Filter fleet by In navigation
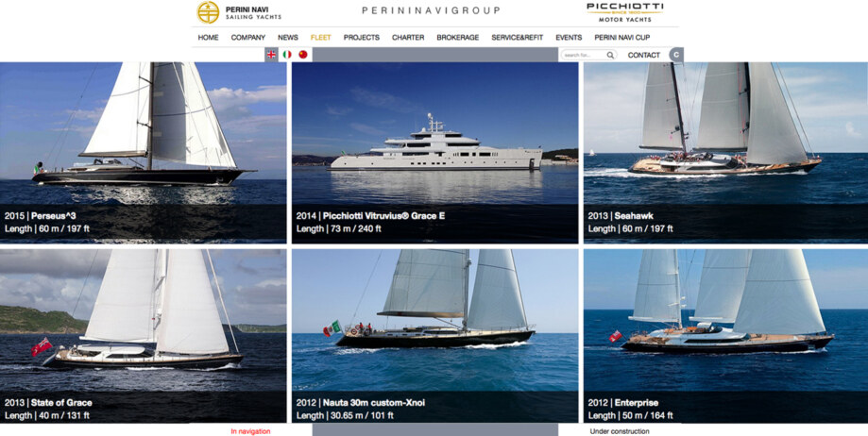The width and height of the screenshot is (868, 436). coord(251,431)
